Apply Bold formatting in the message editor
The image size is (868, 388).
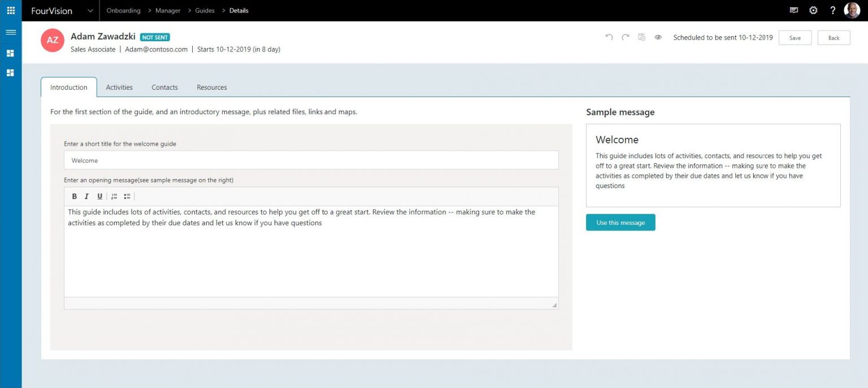(x=74, y=196)
